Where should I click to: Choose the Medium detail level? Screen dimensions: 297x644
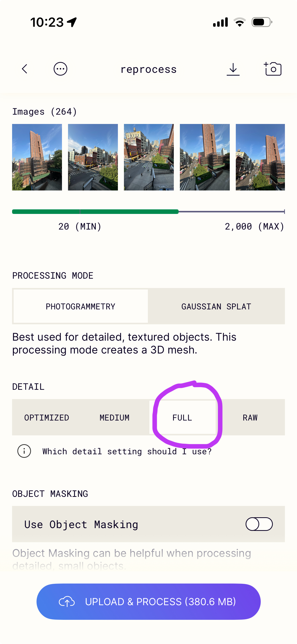pyautogui.click(x=114, y=417)
